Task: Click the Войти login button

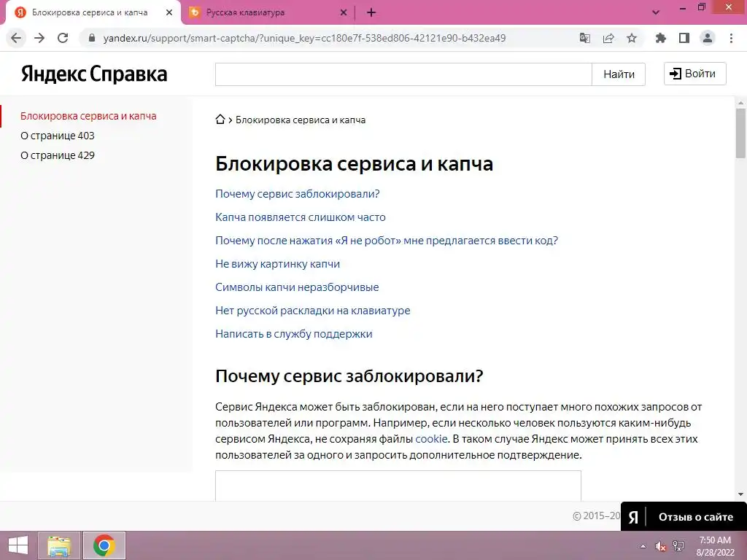Action: click(695, 74)
